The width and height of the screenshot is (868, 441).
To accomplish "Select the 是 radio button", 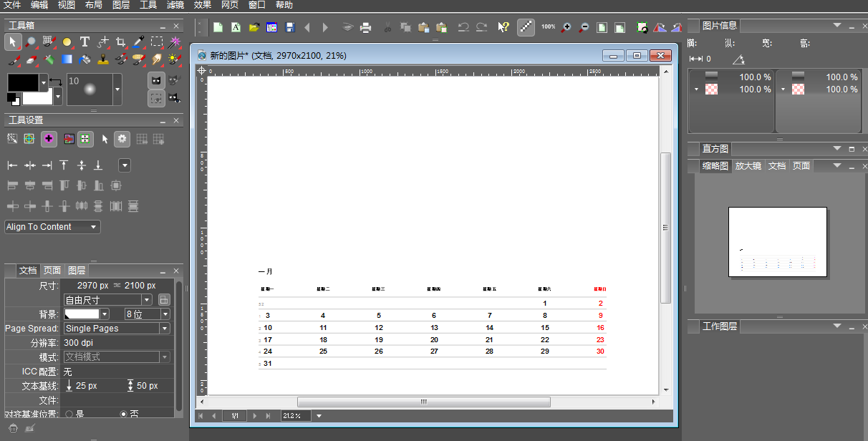I will 69,414.
